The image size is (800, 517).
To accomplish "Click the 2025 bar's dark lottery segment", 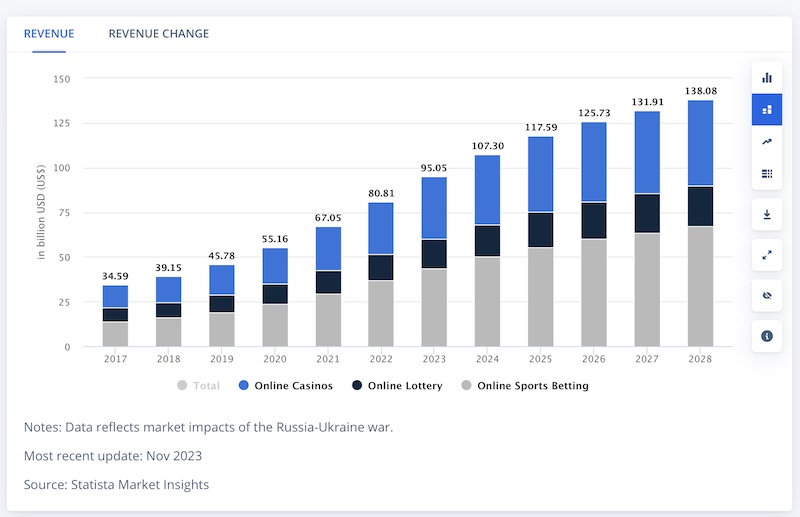I will click(540, 230).
